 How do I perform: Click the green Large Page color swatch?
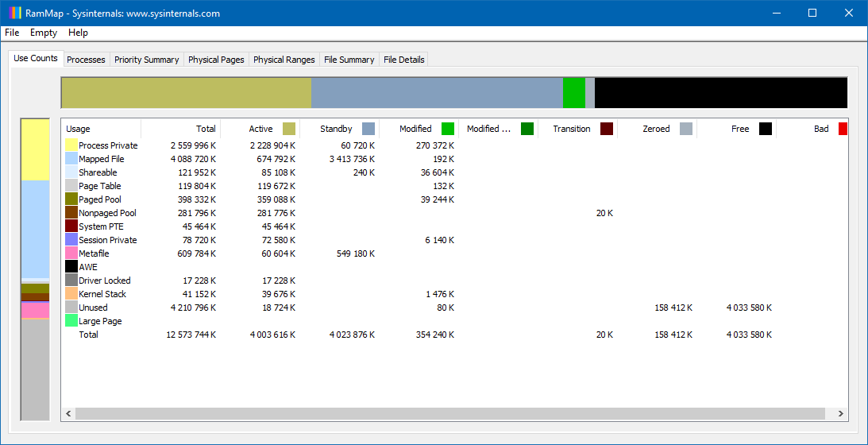tap(71, 321)
